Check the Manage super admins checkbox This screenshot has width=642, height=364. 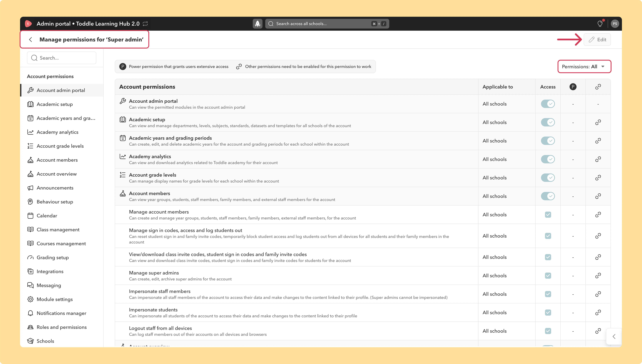tap(548, 276)
